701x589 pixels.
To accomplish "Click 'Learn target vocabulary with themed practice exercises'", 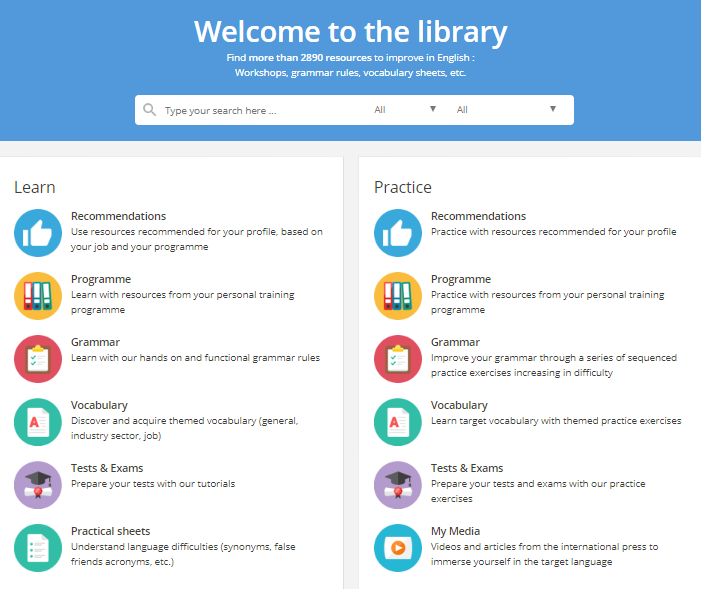I will 556,421.
